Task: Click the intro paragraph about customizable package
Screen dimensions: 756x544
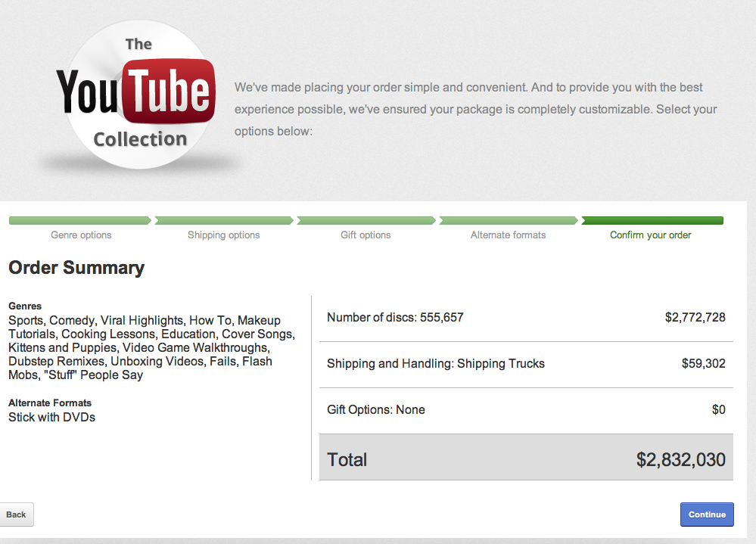Action: coord(475,110)
